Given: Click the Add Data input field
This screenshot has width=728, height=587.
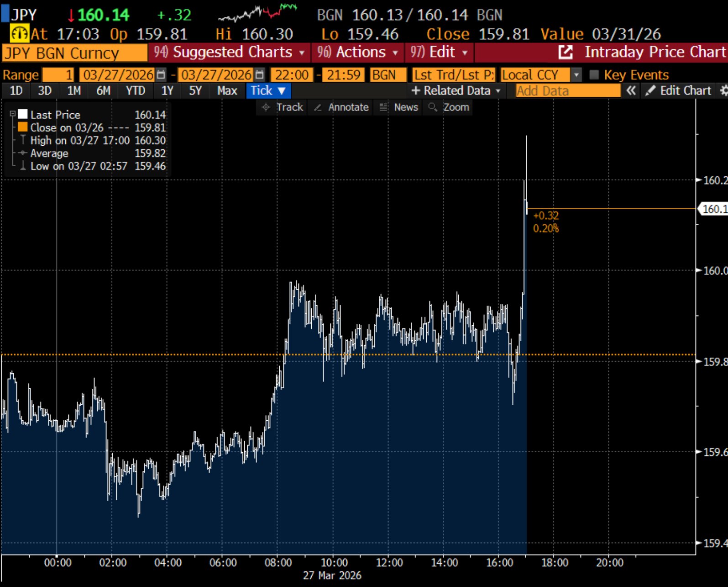Looking at the screenshot, I should tap(568, 90).
